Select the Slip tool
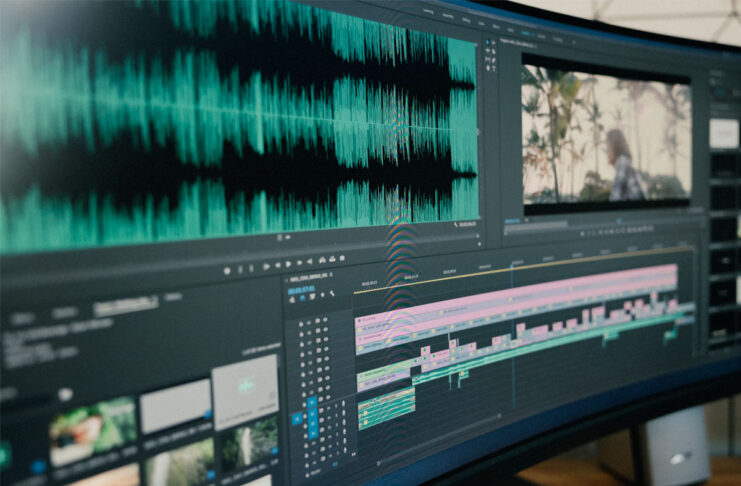Image resolution: width=741 pixels, height=486 pixels. (x=487, y=59)
